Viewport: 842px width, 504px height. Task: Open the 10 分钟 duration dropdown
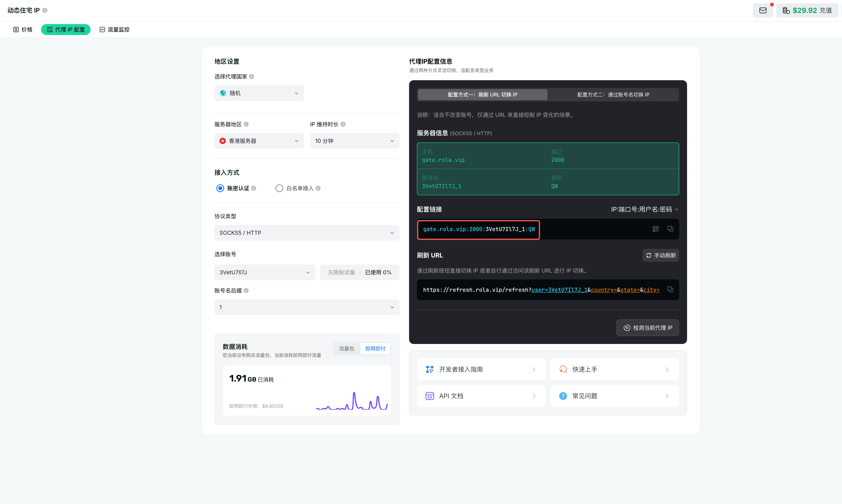point(355,141)
